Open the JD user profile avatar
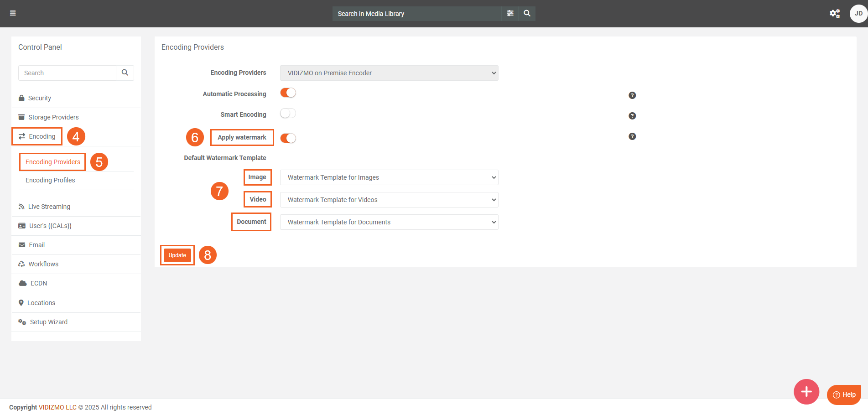868x415 pixels. pyautogui.click(x=858, y=14)
